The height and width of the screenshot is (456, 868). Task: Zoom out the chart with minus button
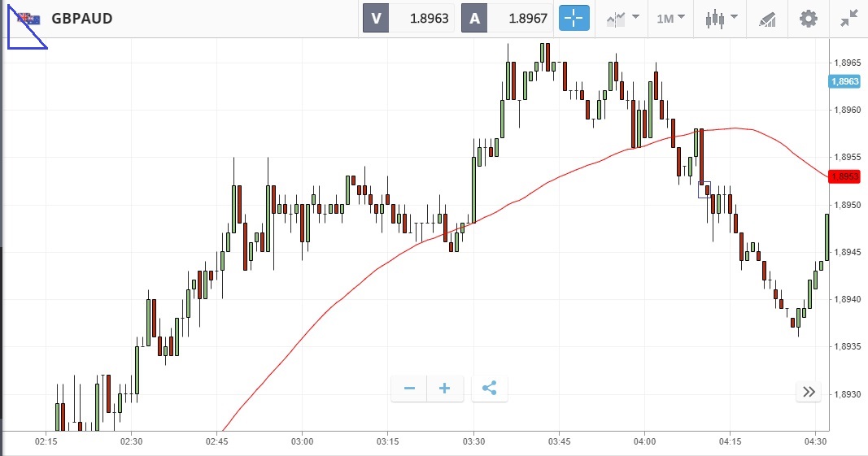[x=409, y=389]
